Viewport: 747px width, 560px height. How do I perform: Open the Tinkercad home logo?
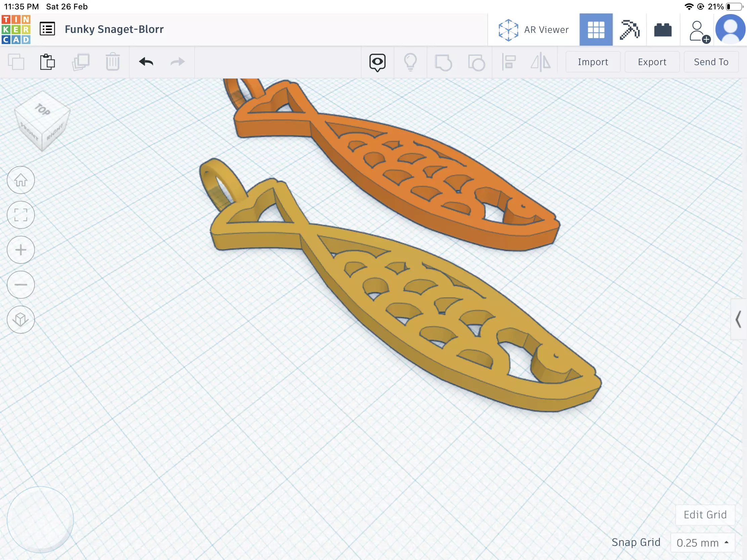coord(16,29)
